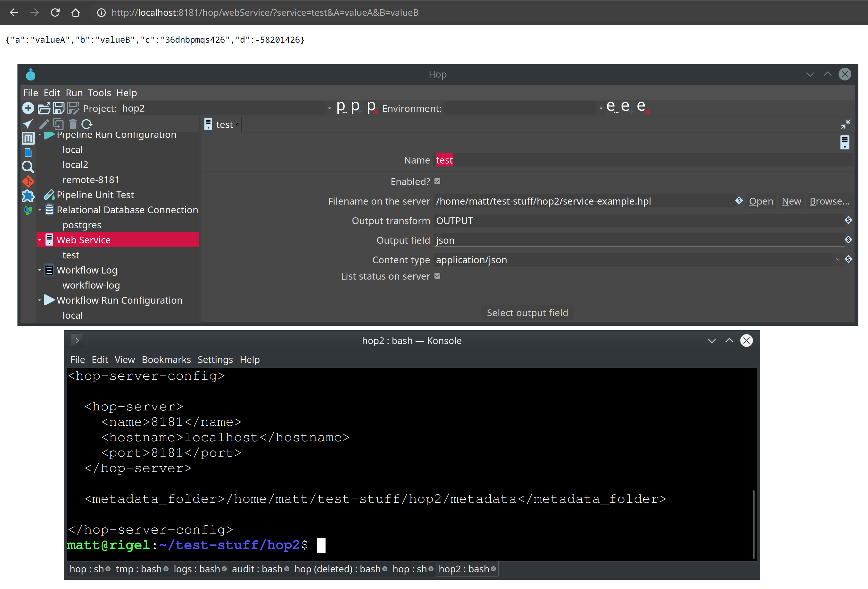Image resolution: width=868 pixels, height=589 pixels.
Task: Switch to the logs : bash Konsole tab
Action: coord(197,569)
